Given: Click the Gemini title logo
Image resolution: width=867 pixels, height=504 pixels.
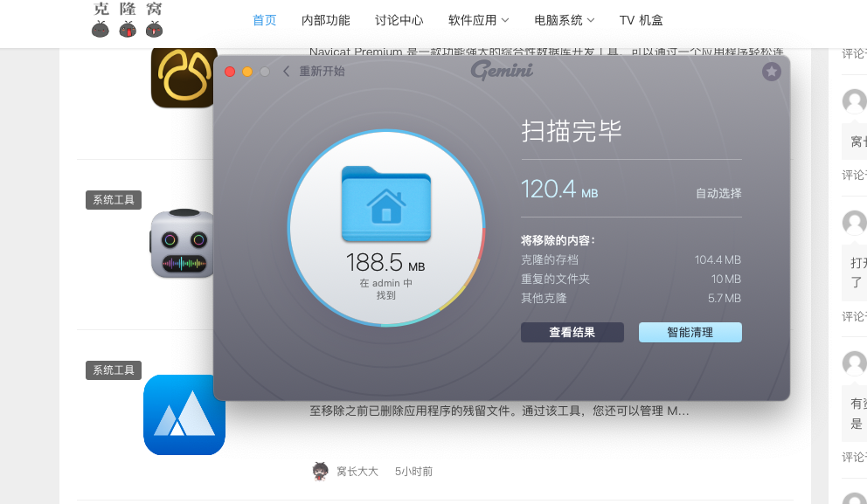Looking at the screenshot, I should pyautogui.click(x=502, y=71).
